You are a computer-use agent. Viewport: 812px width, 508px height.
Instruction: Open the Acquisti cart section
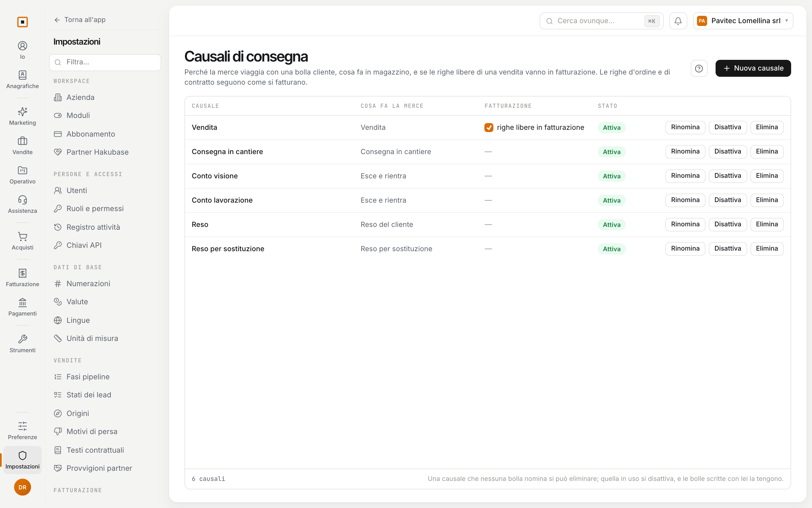tap(23, 241)
